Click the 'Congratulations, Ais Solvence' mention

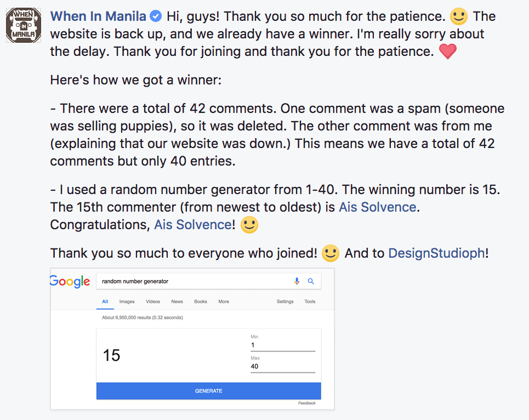tap(192, 225)
